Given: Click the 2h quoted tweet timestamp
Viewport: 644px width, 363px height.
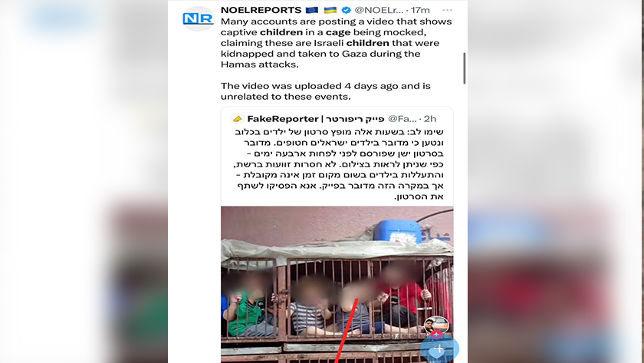Looking at the screenshot, I should (x=430, y=119).
